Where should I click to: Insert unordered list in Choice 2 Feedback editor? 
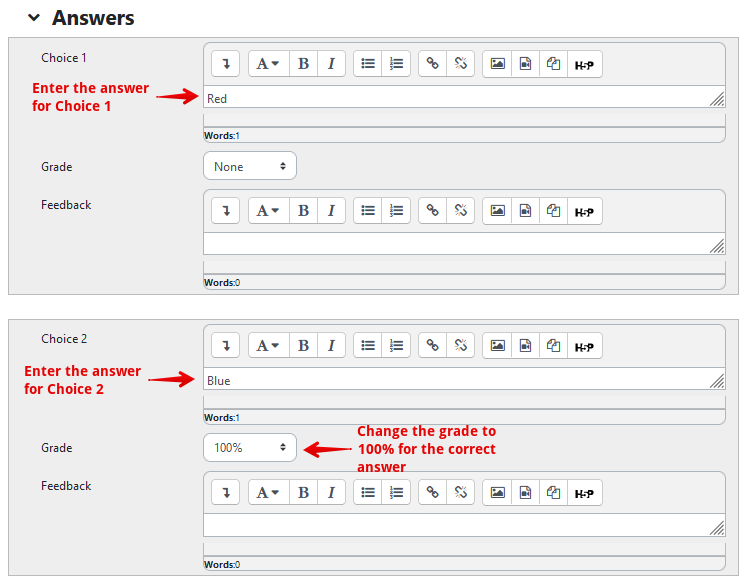(x=368, y=493)
